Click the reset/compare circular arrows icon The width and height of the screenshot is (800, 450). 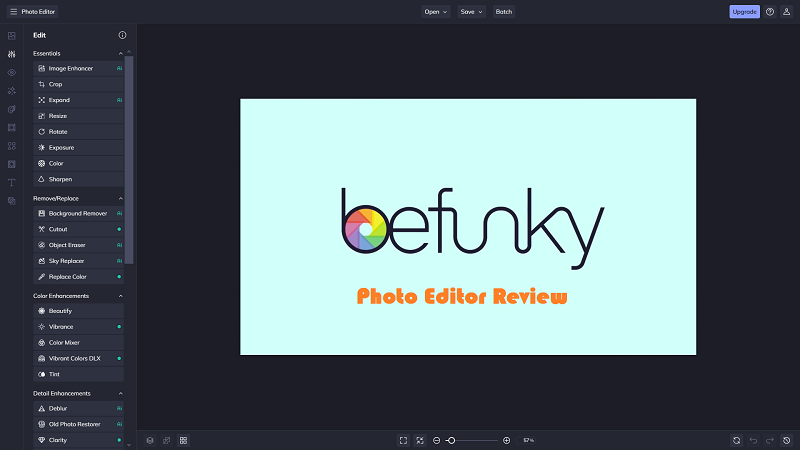[736, 440]
